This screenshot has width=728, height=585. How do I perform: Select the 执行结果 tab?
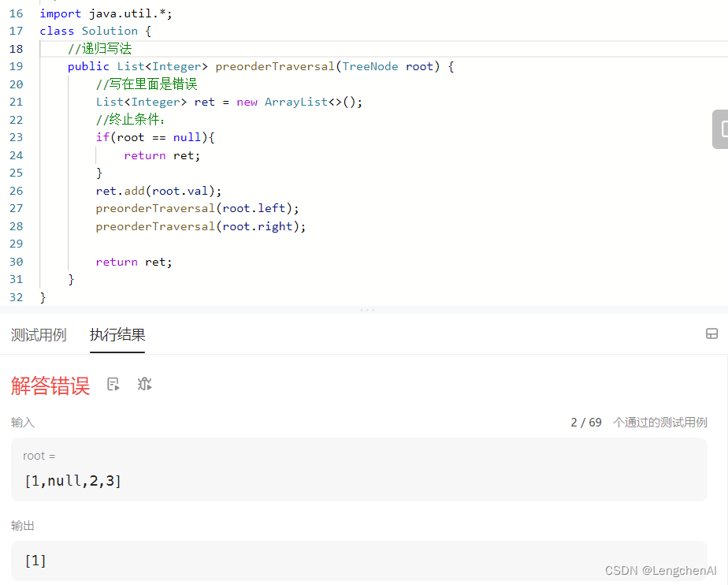pos(117,334)
